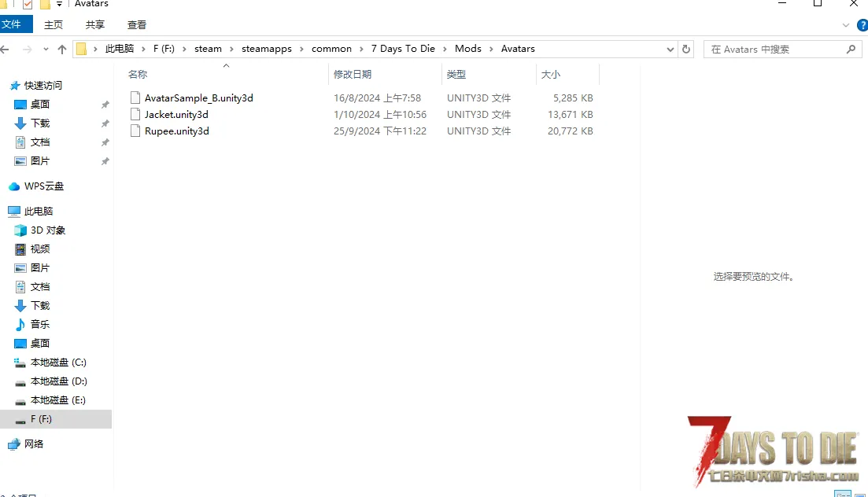Open address bar history dropdown
Image resolution: width=868 pixels, height=497 pixels.
670,50
